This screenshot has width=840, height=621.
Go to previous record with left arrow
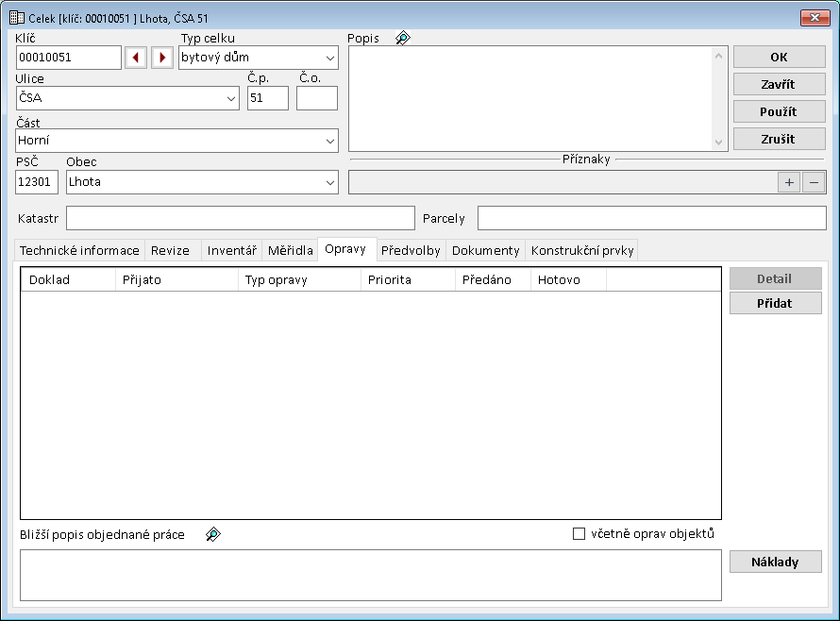(136, 58)
